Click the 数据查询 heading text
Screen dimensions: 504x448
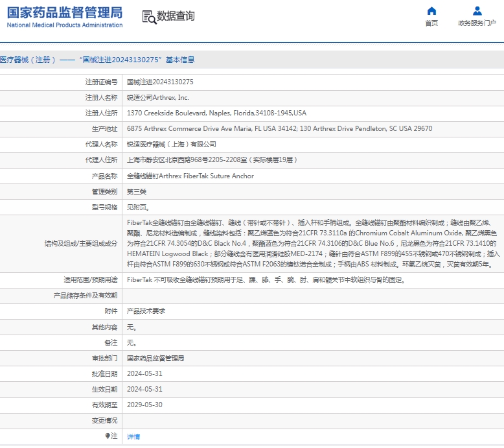point(176,16)
